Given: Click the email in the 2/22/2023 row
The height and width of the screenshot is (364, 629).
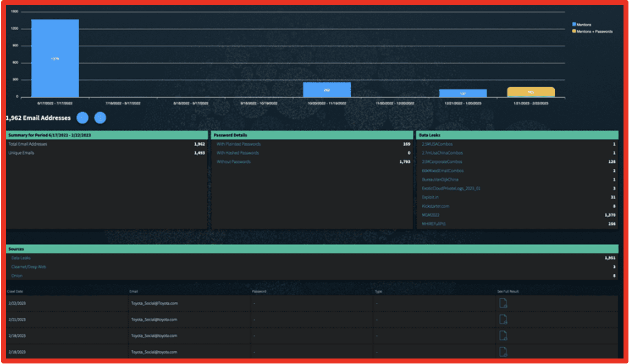Looking at the screenshot, I should click(155, 304).
